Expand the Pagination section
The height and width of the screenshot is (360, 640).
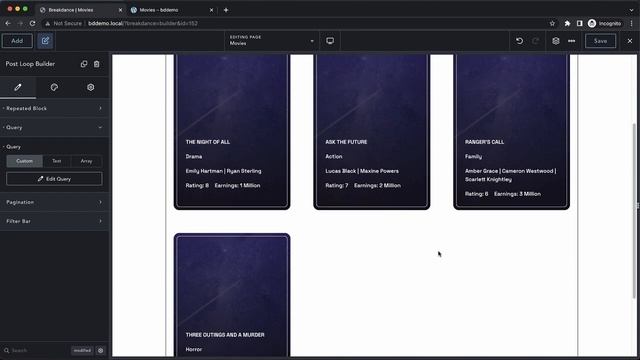(x=54, y=202)
